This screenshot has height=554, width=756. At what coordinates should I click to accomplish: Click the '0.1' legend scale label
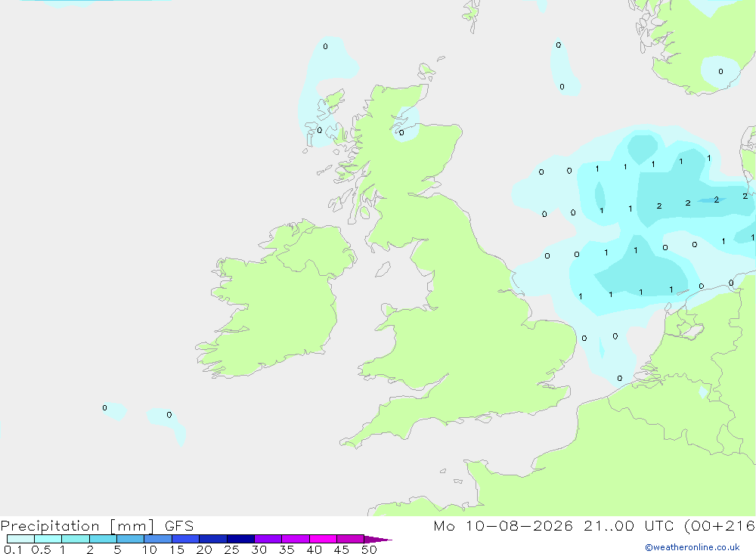click(x=13, y=549)
